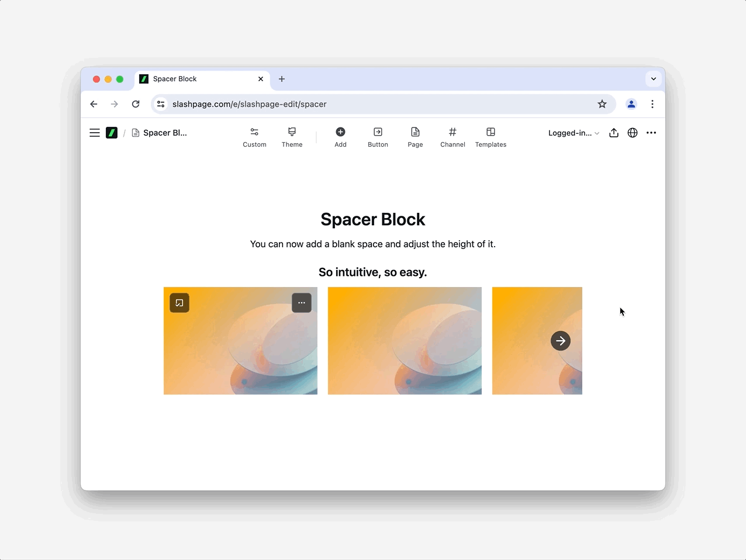This screenshot has width=746, height=560.
Task: Go forward in browser history
Action: click(x=115, y=104)
